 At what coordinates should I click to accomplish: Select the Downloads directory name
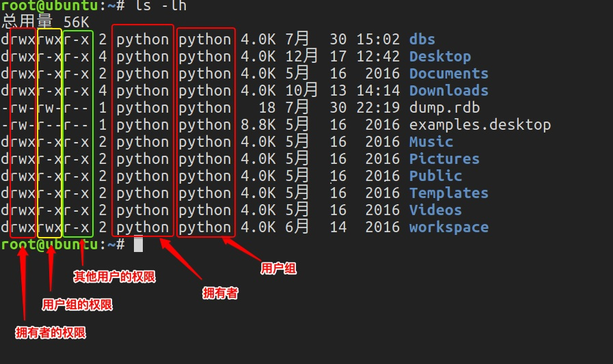[448, 91]
